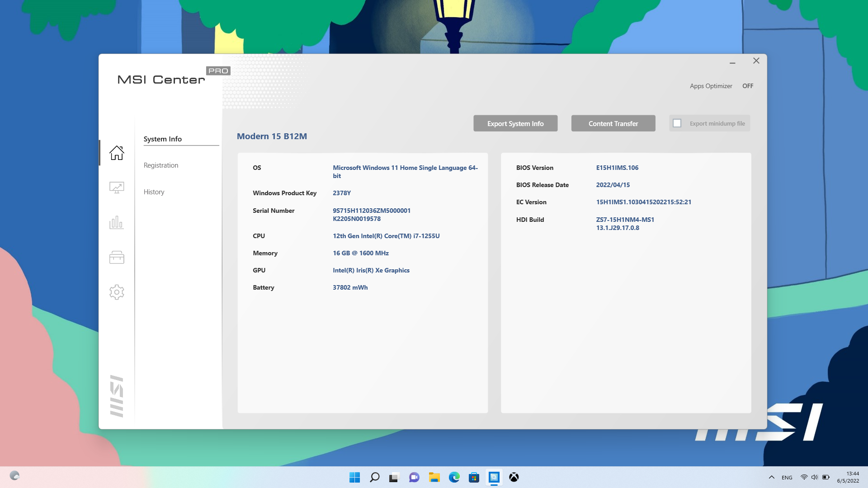Toggle Apps Optimizer OFF switch
Image resolution: width=868 pixels, height=488 pixels.
(747, 86)
